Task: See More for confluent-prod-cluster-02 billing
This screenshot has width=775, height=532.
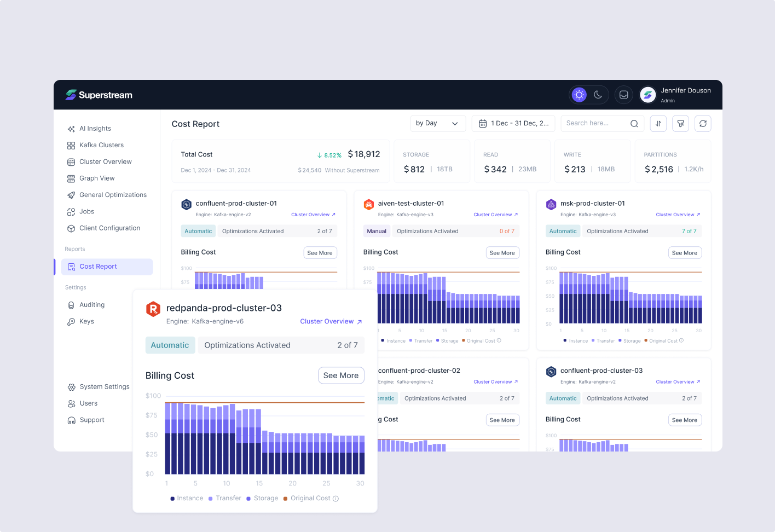Action: [502, 420]
